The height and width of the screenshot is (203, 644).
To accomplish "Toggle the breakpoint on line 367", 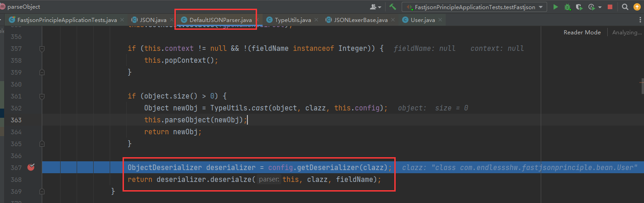I will tap(31, 167).
